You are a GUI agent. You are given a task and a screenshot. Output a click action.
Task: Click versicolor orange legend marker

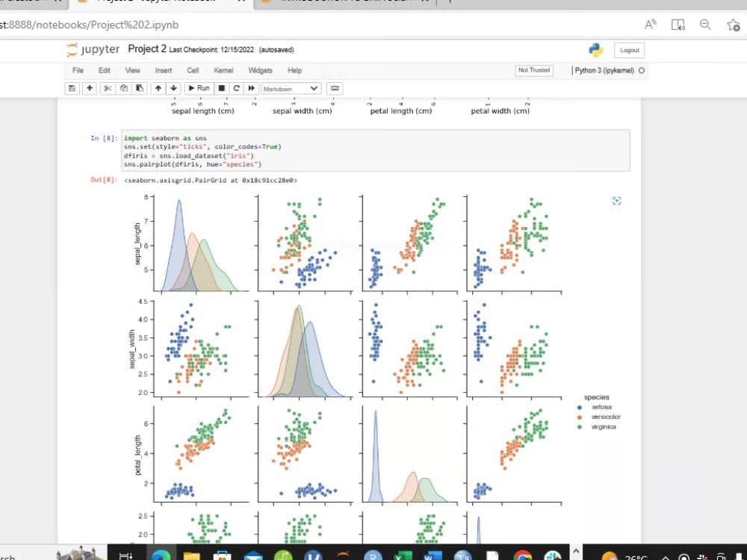point(580,417)
